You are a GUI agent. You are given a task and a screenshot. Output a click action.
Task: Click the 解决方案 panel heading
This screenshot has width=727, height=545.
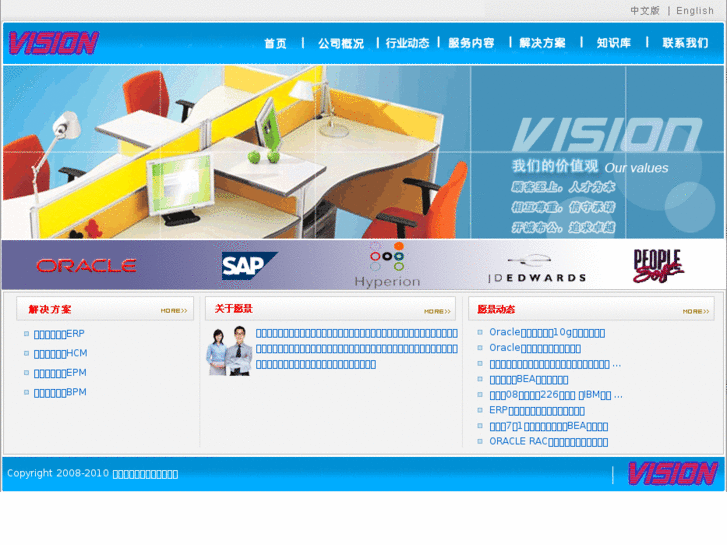(50, 309)
